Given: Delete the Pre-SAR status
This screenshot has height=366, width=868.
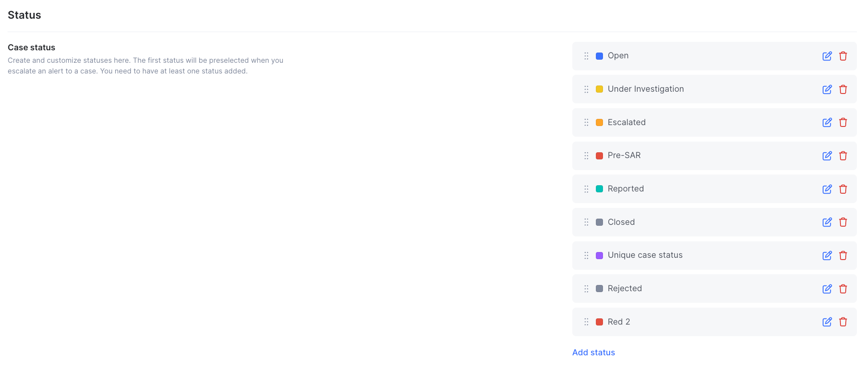Looking at the screenshot, I should 843,156.
